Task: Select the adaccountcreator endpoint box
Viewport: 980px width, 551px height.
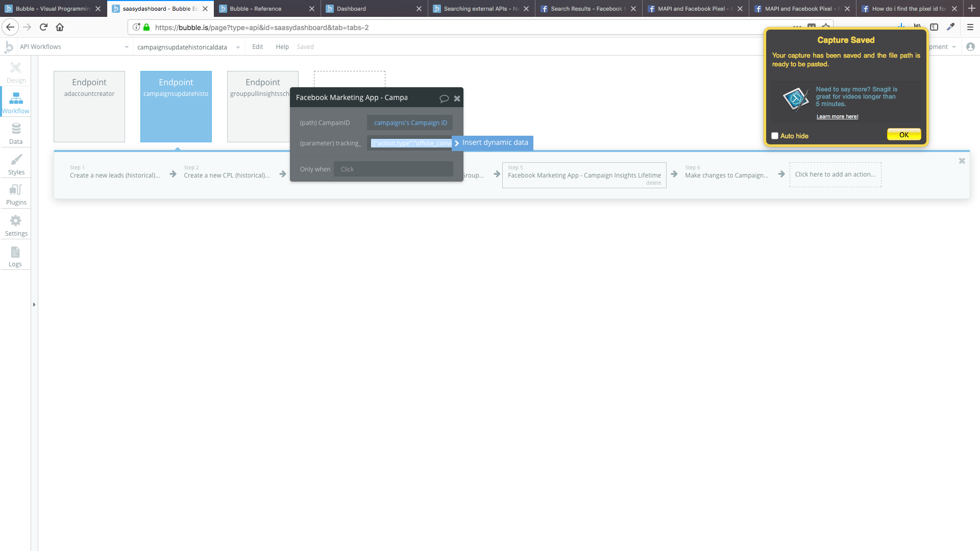Action: (x=89, y=107)
